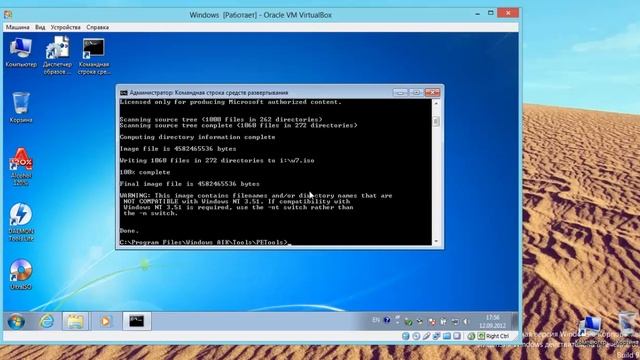The width and height of the screenshot is (640, 360).
Task: Open the Машина menu in VirtualBox
Action: [x=17, y=27]
